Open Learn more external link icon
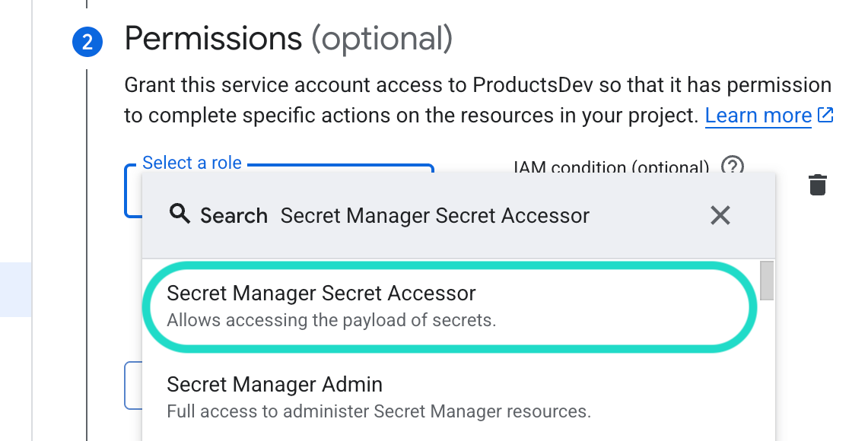 [x=826, y=115]
